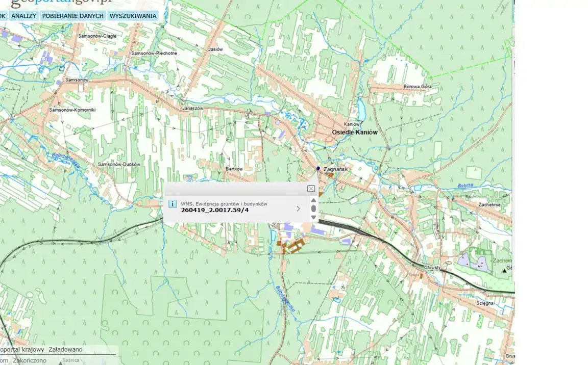Click the Samsonów-Ciągłe map label
Viewport: 588px width, 365px height.
click(x=97, y=36)
